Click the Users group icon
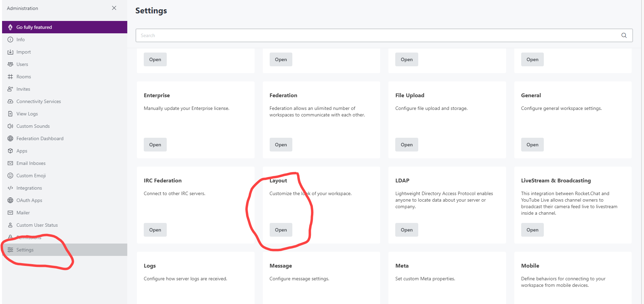644x304 pixels. click(10, 64)
